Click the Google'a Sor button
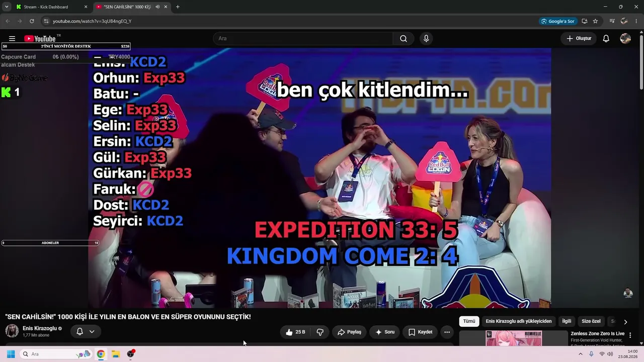The width and height of the screenshot is (644, 362). 557,21
